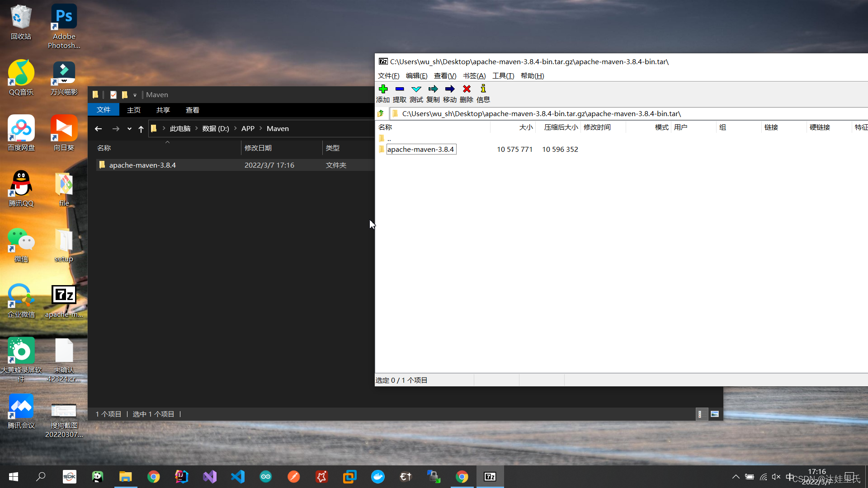Click the muted volume tray icon
Viewport: 868px width, 488px height.
pyautogui.click(x=776, y=477)
